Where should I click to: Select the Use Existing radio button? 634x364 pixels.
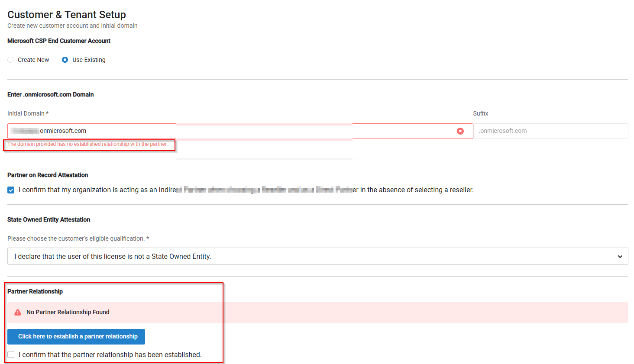[65, 60]
